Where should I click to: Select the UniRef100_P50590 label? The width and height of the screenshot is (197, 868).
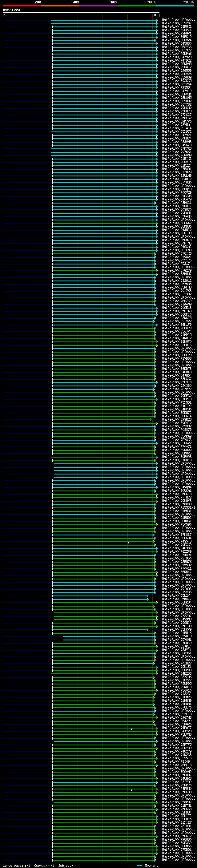pos(177,525)
